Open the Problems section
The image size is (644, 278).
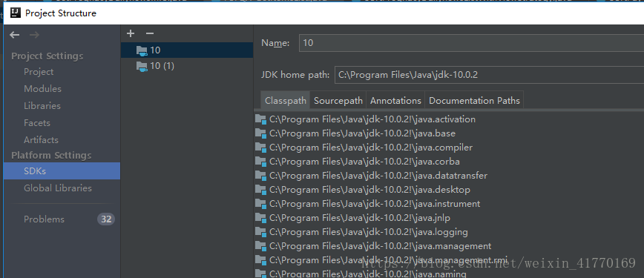pos(44,219)
